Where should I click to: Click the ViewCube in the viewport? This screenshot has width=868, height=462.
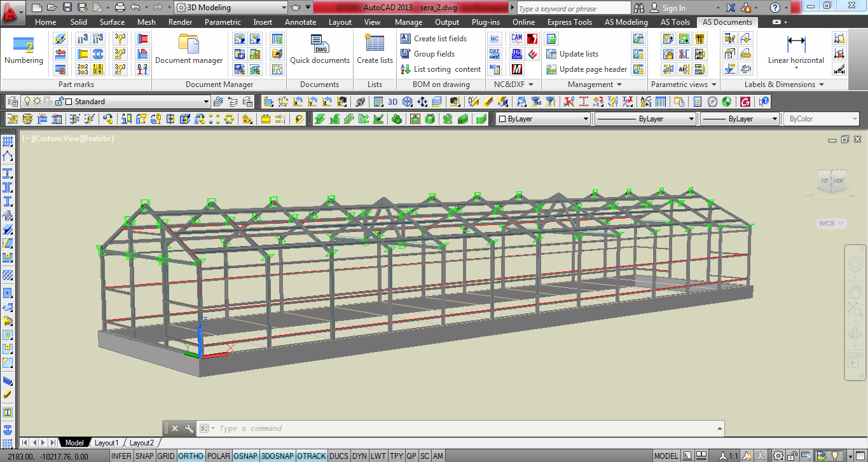pos(831,182)
